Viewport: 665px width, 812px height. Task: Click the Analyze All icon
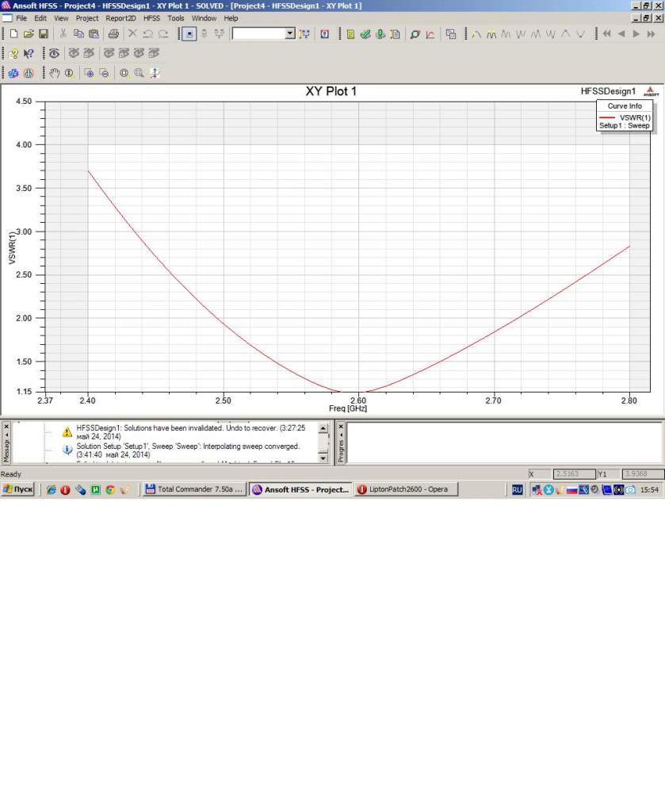[380, 34]
